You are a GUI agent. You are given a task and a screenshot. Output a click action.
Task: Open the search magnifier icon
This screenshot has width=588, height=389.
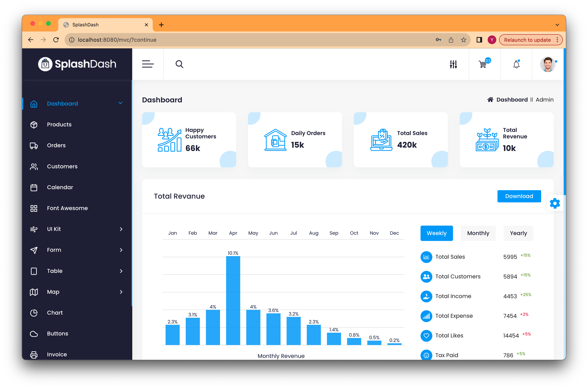179,64
